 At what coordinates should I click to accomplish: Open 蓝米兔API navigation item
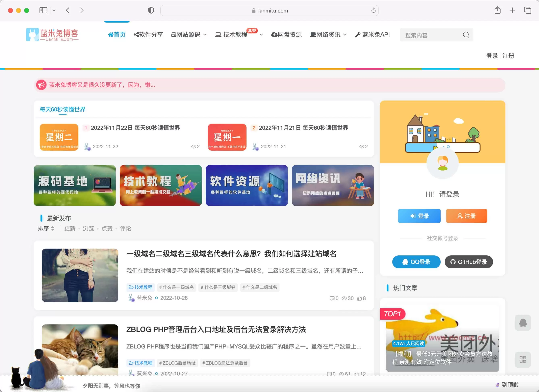[x=372, y=35]
